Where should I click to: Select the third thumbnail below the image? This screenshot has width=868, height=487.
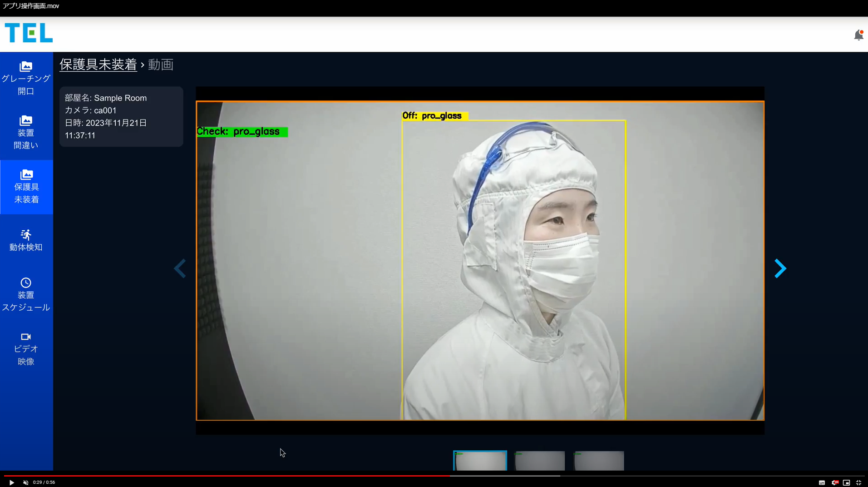[599, 461]
